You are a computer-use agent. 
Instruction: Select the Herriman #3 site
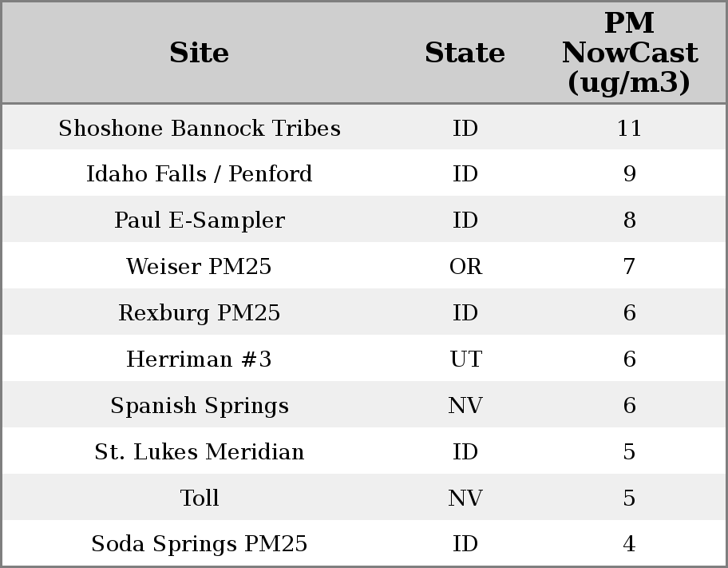[x=199, y=359]
